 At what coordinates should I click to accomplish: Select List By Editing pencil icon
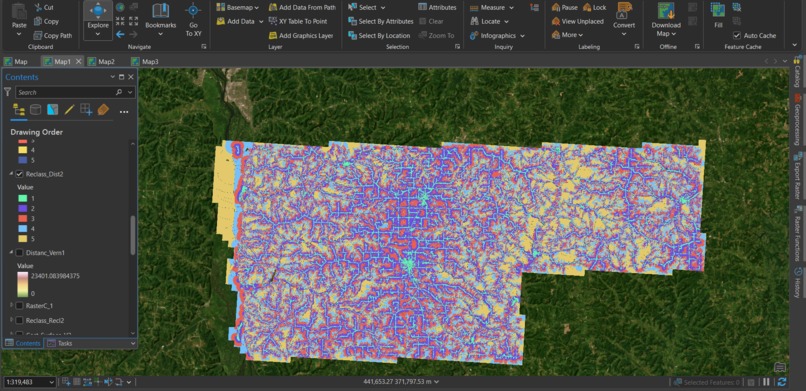[x=69, y=109]
